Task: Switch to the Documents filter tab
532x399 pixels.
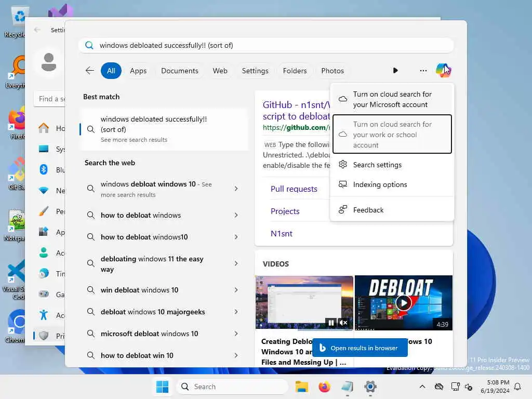Action: coord(179,71)
